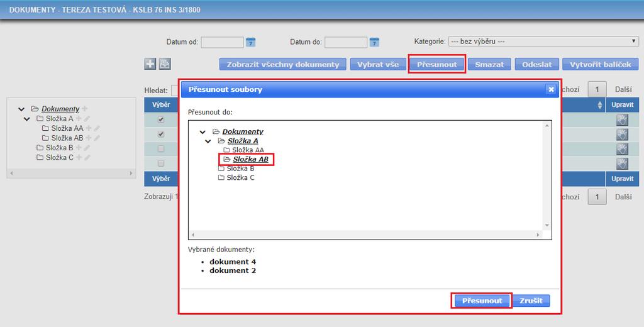
Task: Collapse Dokumenty in the sidebar tree
Action: [x=21, y=109]
